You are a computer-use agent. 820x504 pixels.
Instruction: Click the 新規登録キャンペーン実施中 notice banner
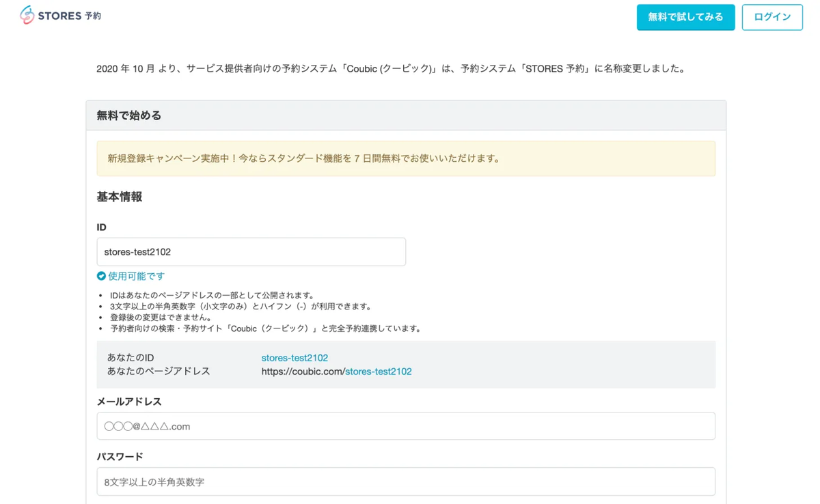406,158
